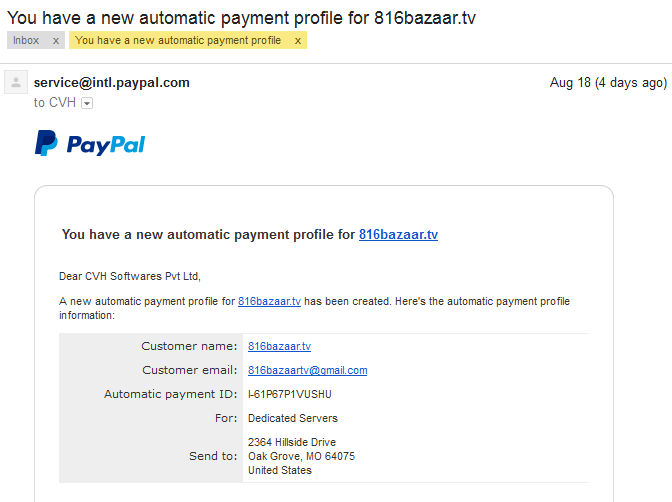The height and width of the screenshot is (502, 672).
Task: Follow 816bazaar.tv link in body paragraph
Action: tap(270, 301)
